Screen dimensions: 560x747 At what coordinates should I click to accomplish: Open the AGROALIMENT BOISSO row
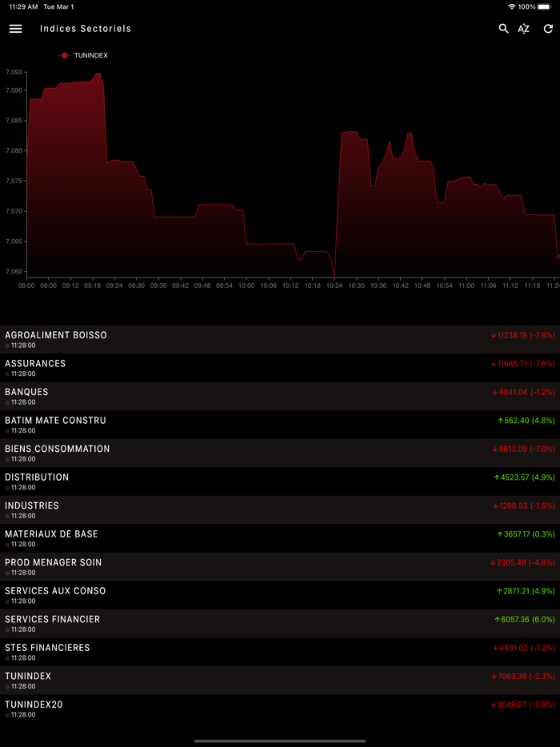point(280,339)
